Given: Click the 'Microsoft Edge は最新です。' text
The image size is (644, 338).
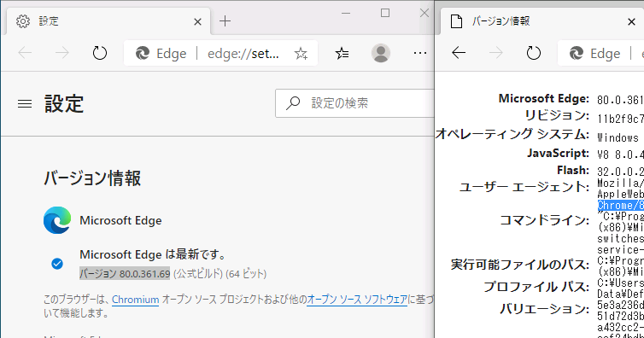Looking at the screenshot, I should [x=153, y=254].
